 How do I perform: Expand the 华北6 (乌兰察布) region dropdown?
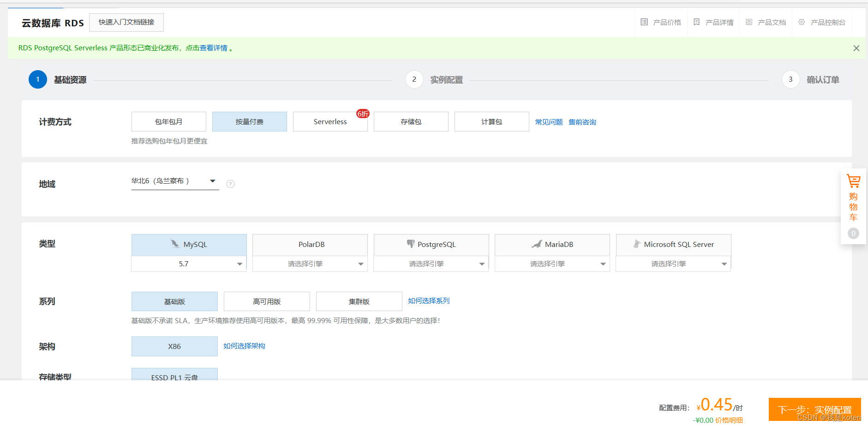[x=175, y=181]
